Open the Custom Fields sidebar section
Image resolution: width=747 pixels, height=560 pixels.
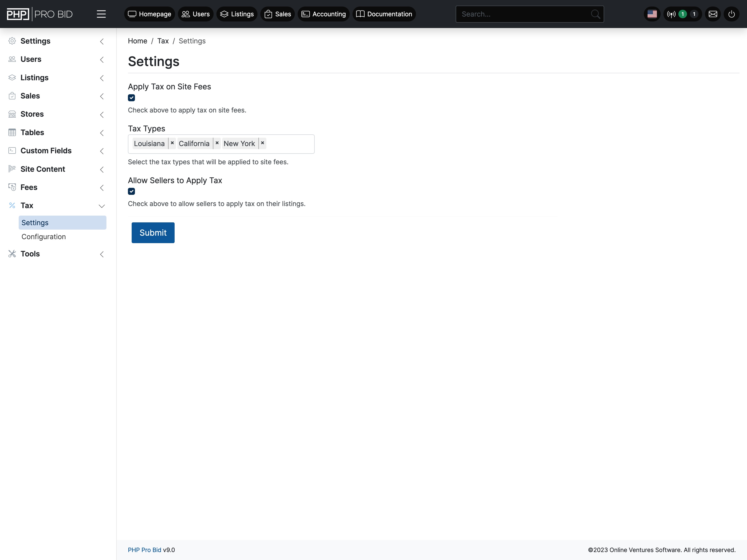pyautogui.click(x=46, y=150)
